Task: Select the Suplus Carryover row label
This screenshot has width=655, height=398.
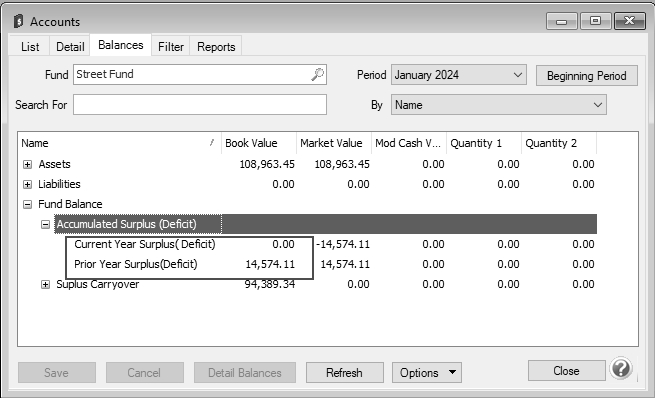Action: (x=98, y=284)
